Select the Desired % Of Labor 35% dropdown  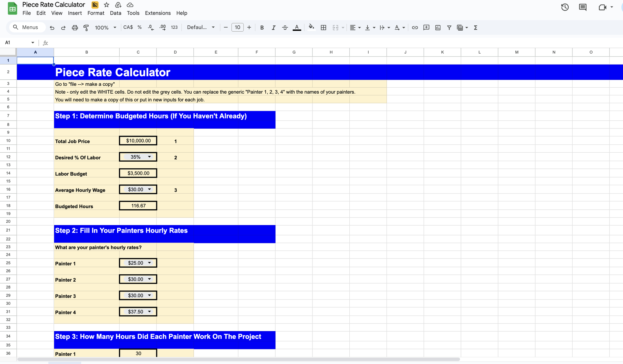[x=138, y=157]
